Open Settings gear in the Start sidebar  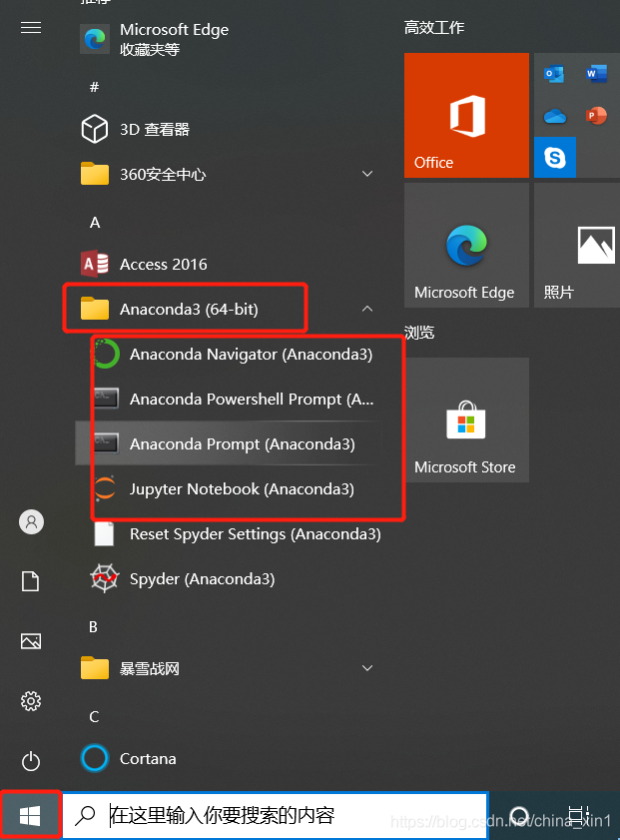click(x=31, y=701)
